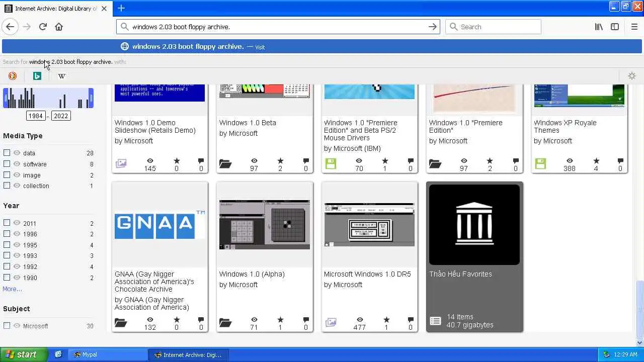Open Windows 1.0 (Alpha) title link
The image size is (644, 362).
(x=252, y=274)
